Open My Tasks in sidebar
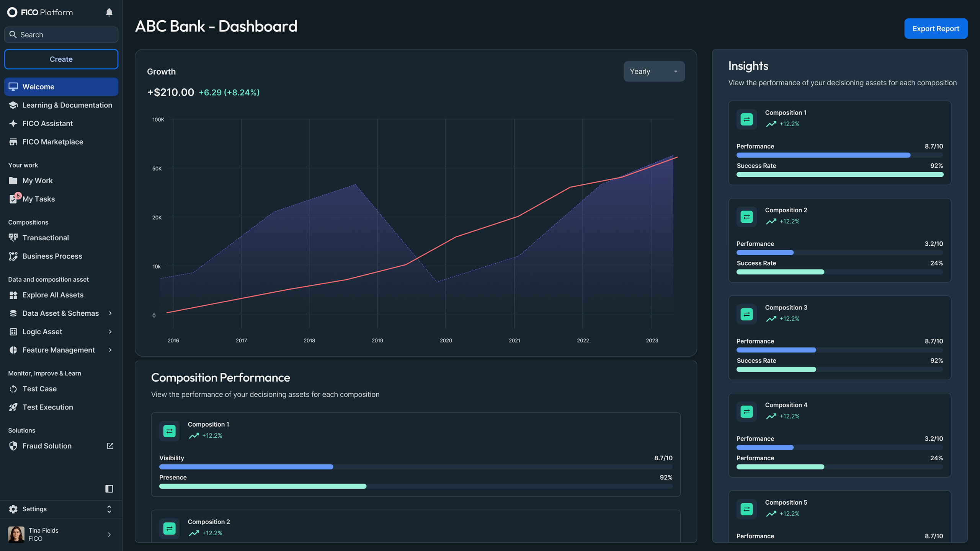980x551 pixels. click(x=61, y=199)
